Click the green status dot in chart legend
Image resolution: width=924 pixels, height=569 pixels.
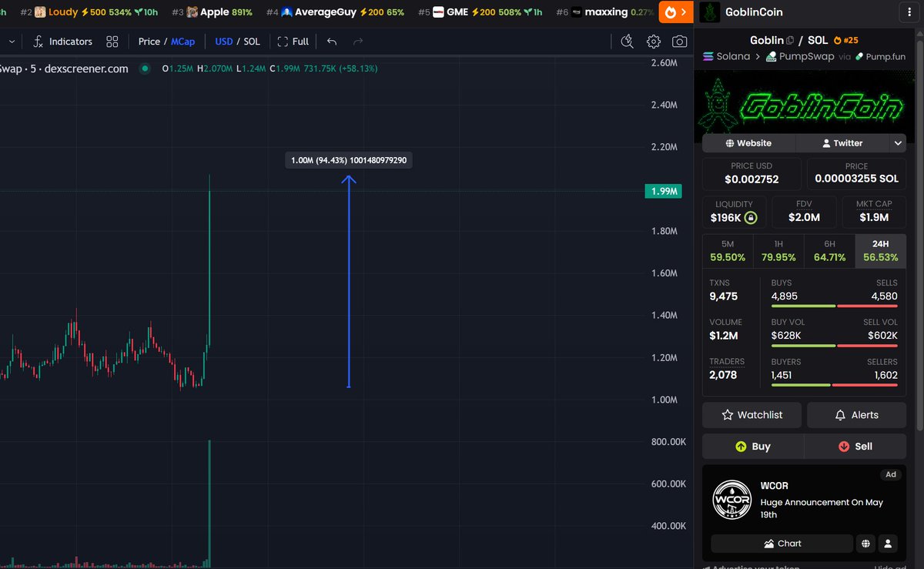coord(144,69)
